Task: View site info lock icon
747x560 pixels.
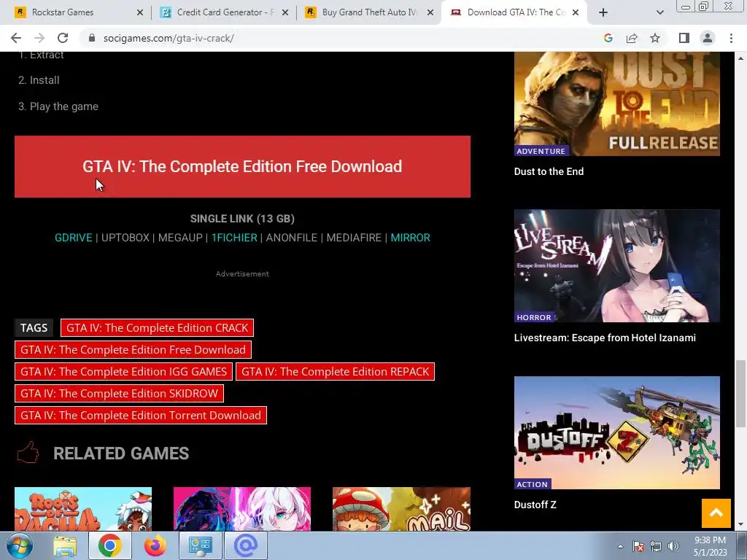Action: [x=92, y=38]
